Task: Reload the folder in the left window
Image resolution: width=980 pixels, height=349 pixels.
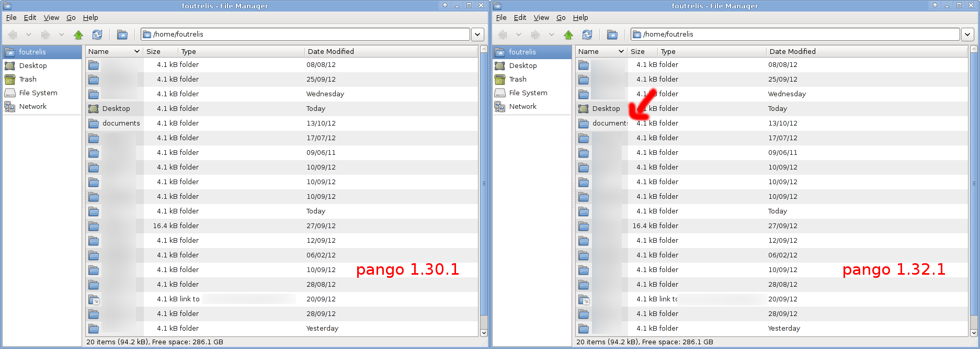Action: pos(97,35)
